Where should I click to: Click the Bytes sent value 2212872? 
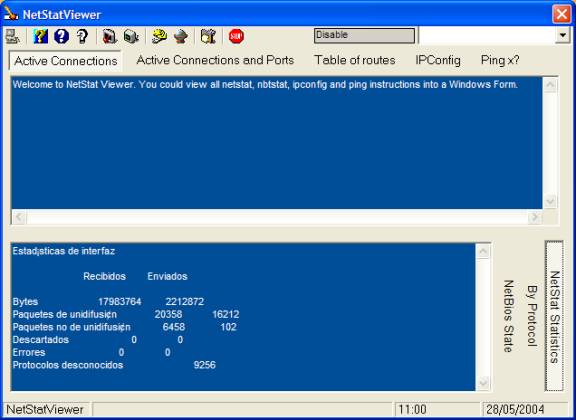click(184, 302)
